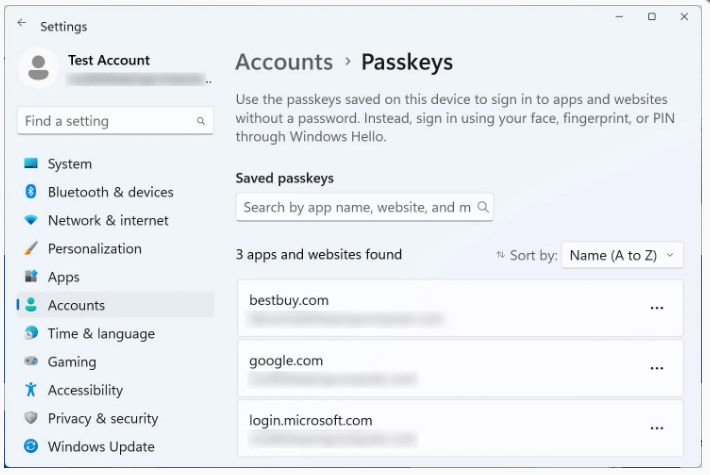Image resolution: width=710 pixels, height=475 pixels.
Task: Open more options for login.microsoft.com passkey
Action: 657,428
